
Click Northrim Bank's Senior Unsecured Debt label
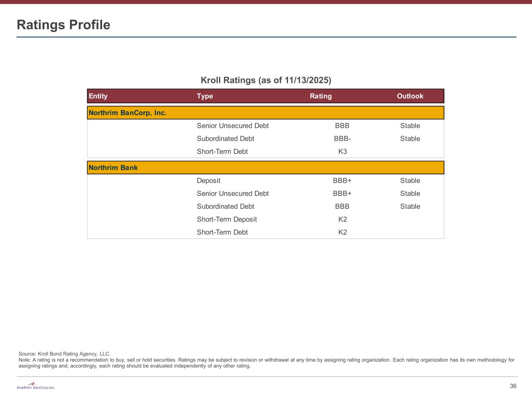coord(233,194)
